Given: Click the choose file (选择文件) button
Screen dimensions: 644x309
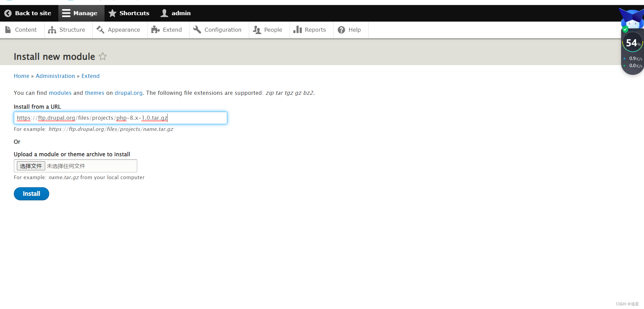Looking at the screenshot, I should (x=31, y=166).
